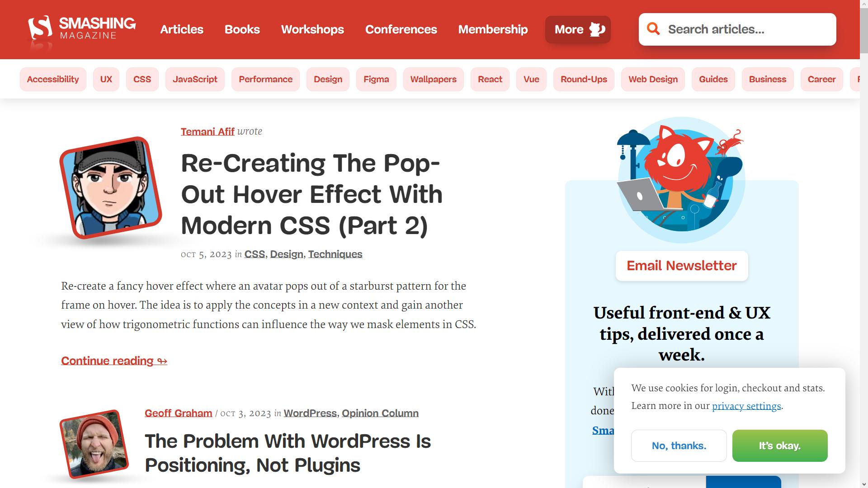Click Continue reading link

coord(114,361)
